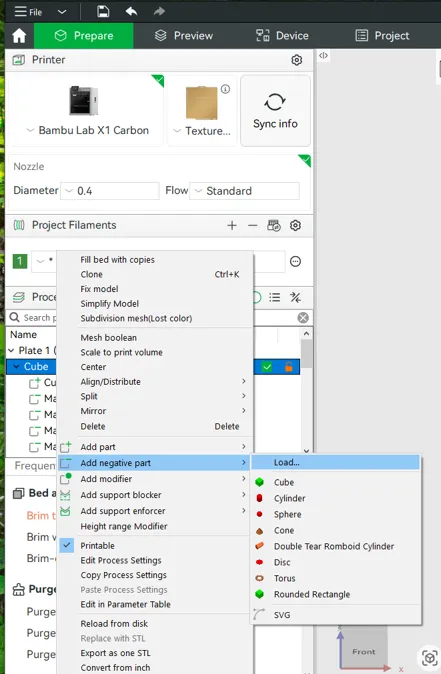Choose Double Tear Romboid Cylinder
Screen dimensions: 441x674
coord(335,546)
